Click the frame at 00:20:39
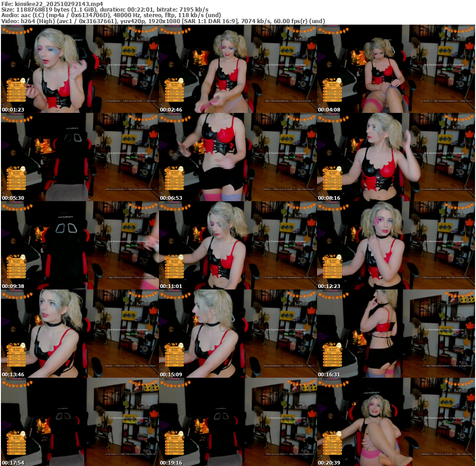This screenshot has width=476, height=466. (396, 422)
